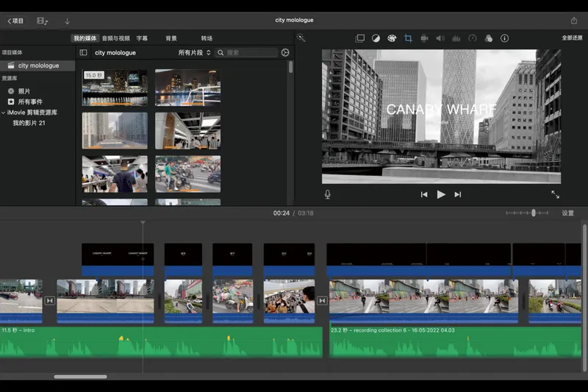Image resolution: width=588 pixels, height=392 pixels.
Task: Open the video overlay settings icon
Action: [x=360, y=38]
